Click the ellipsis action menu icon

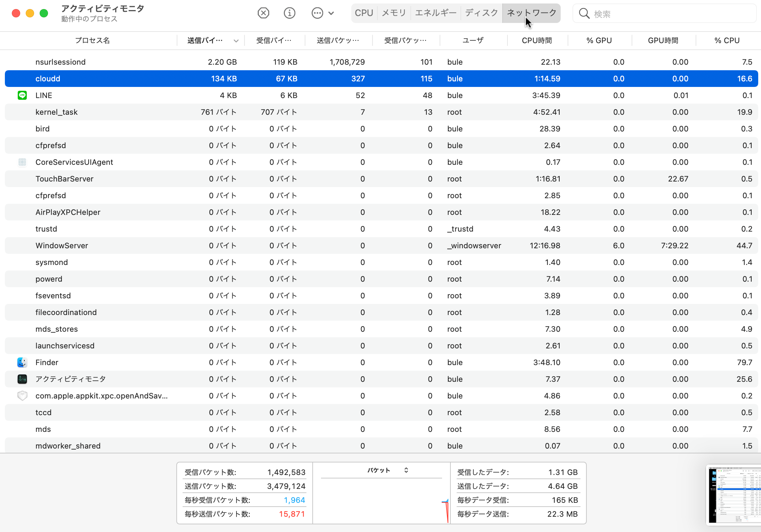pyautogui.click(x=317, y=13)
